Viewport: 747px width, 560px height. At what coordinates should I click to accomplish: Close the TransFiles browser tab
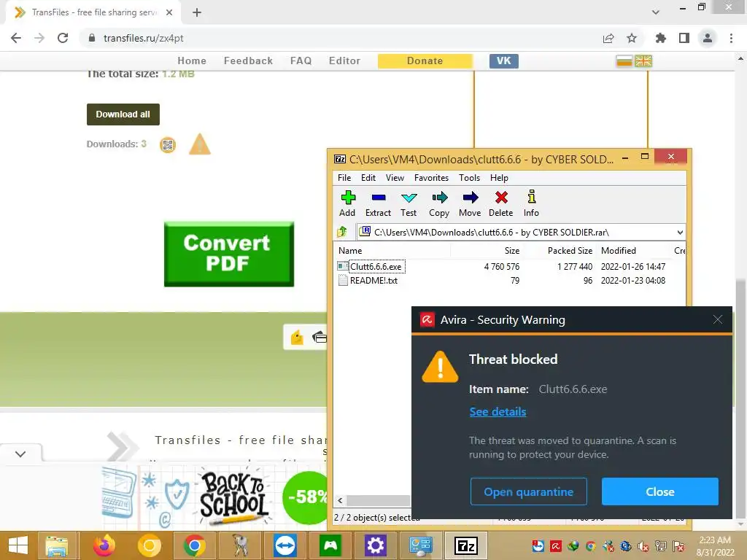click(x=169, y=12)
